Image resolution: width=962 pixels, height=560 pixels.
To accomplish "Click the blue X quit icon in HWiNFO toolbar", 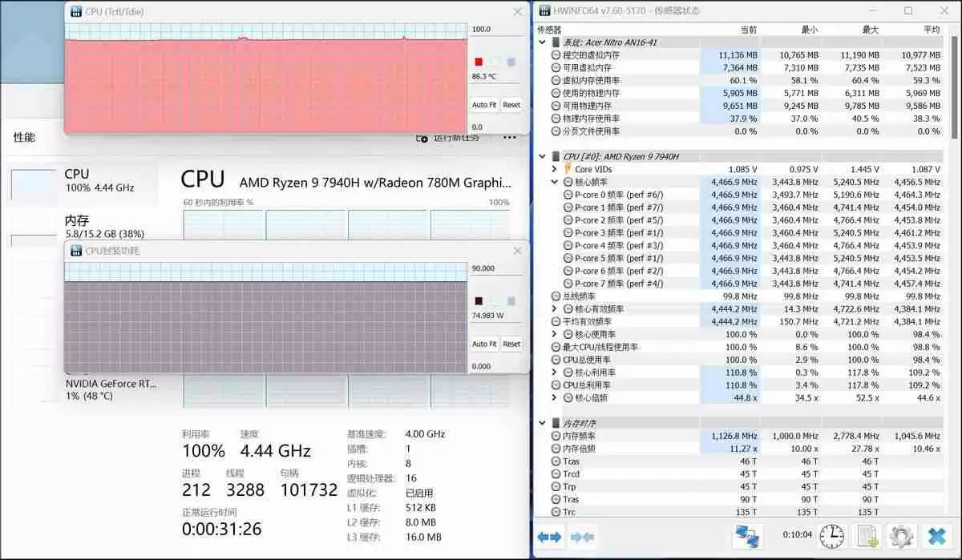I will [936, 536].
